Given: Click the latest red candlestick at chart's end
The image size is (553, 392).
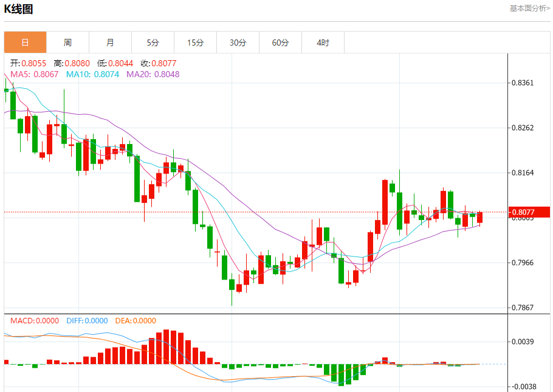Looking at the screenshot, I should (479, 218).
